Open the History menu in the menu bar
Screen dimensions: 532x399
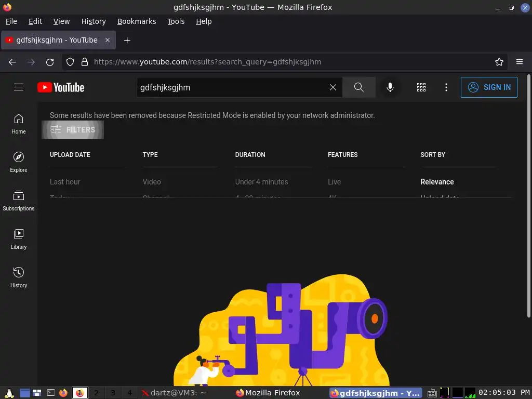(x=94, y=21)
